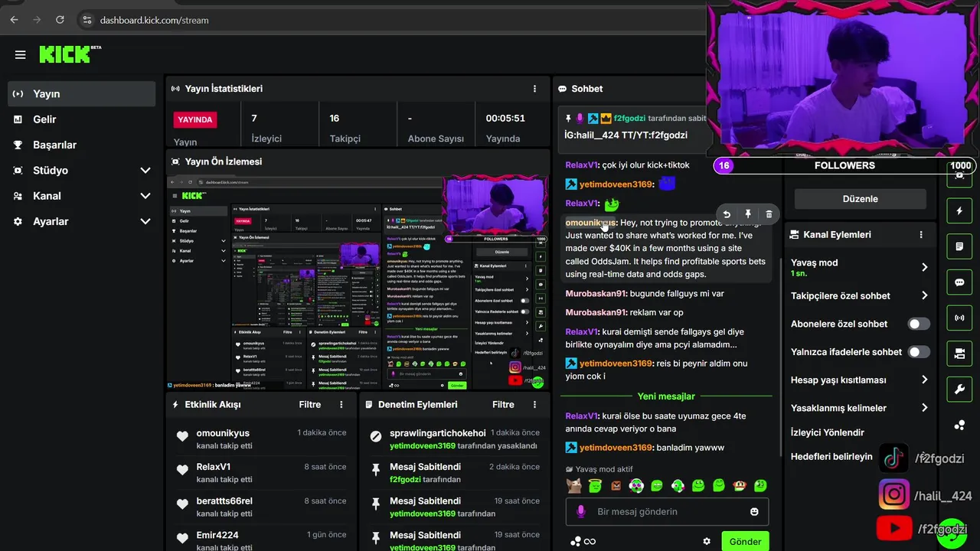Toggle Yalnızca ifadelerle sohbet switch
980x551 pixels.
point(919,352)
